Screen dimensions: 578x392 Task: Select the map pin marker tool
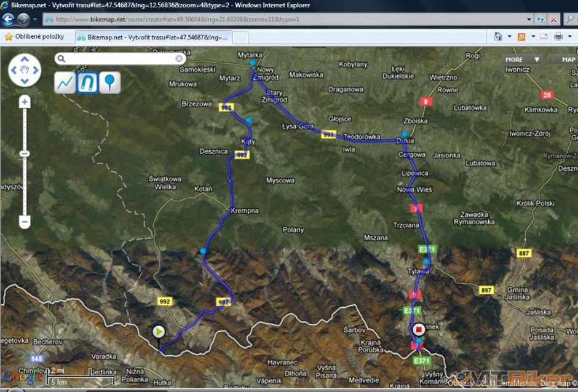[110, 82]
